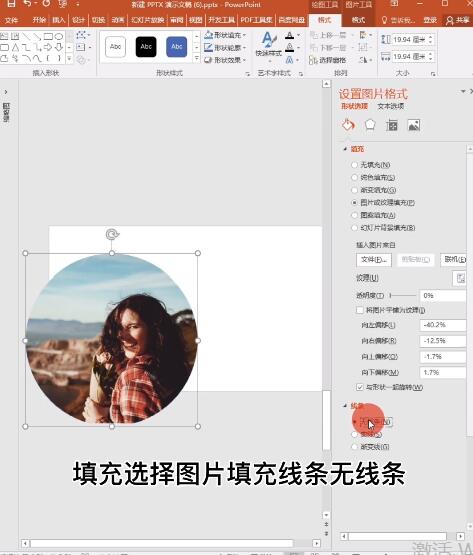The width and height of the screenshot is (473, 555).
Task: Click the Share (共享) button
Action: 457,20
